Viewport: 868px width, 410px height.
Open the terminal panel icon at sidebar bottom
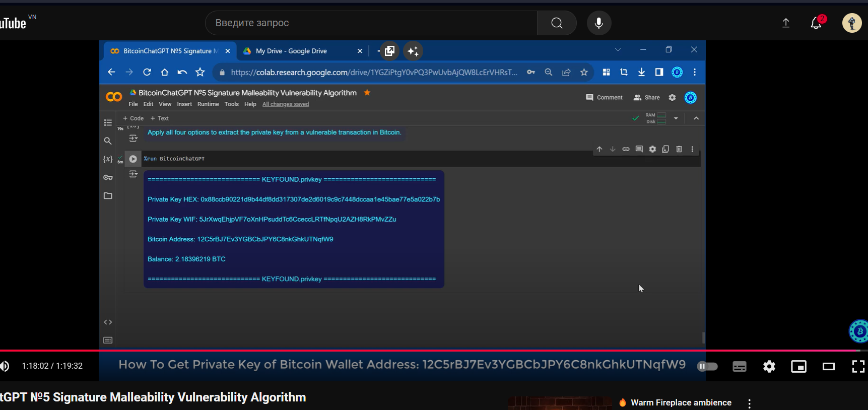click(108, 340)
